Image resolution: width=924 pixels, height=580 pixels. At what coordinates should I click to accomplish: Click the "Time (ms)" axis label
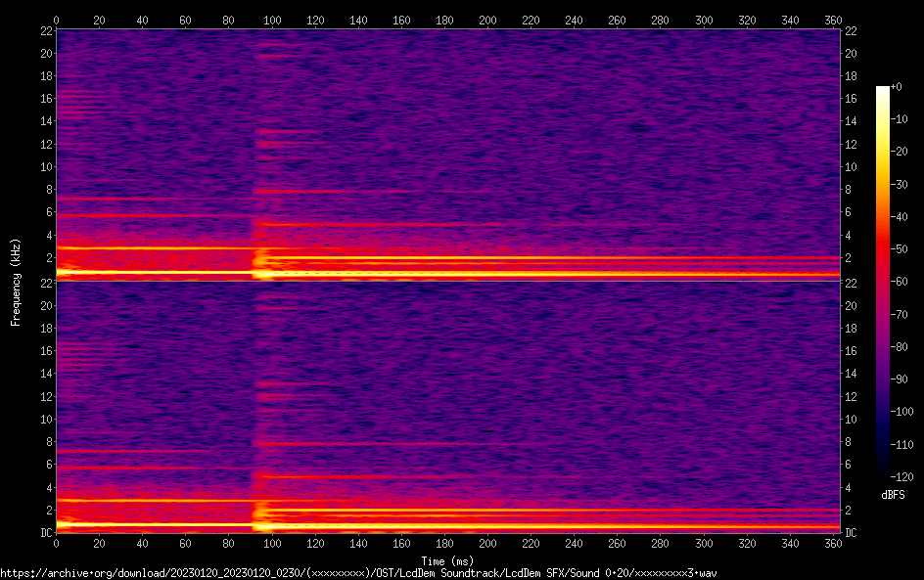pyautogui.click(x=447, y=560)
